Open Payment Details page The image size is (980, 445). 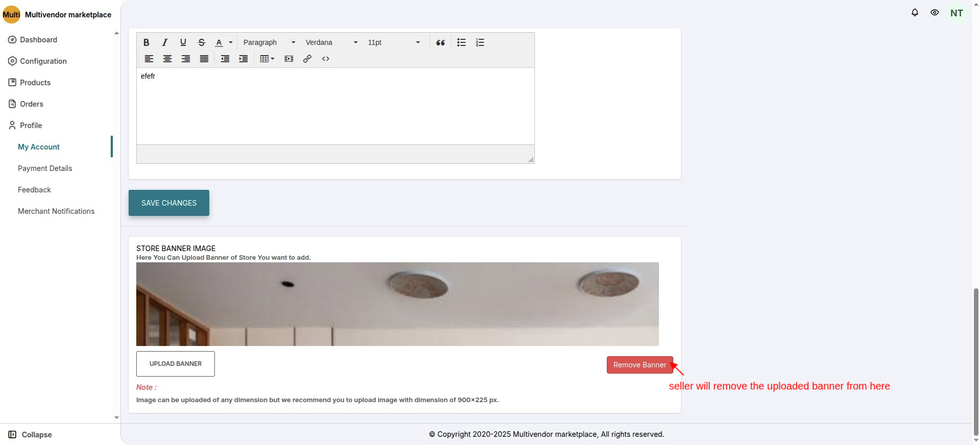click(45, 168)
